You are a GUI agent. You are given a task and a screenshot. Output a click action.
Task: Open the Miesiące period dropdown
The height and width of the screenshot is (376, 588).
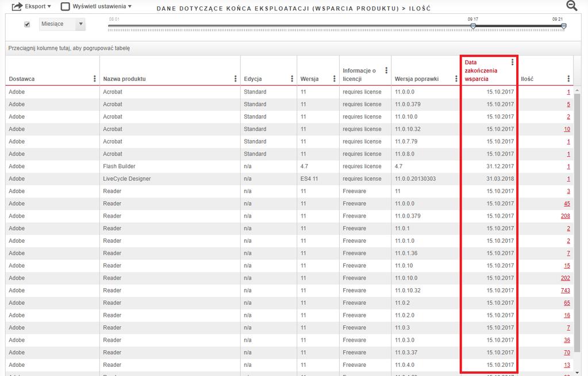62,24
